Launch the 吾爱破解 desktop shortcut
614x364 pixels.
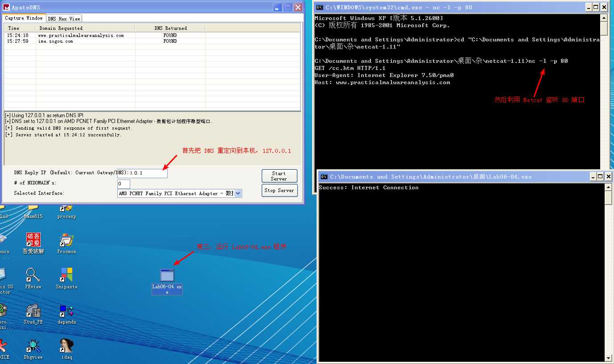tap(33, 243)
